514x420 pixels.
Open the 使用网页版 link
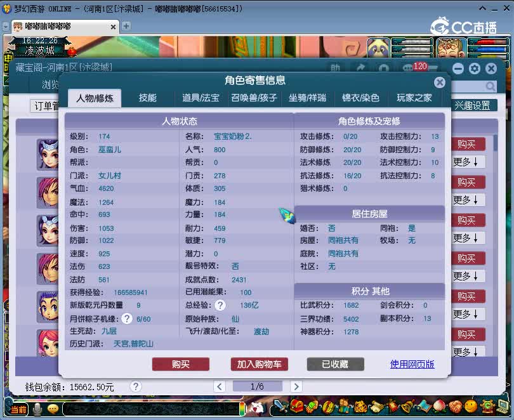pos(412,364)
